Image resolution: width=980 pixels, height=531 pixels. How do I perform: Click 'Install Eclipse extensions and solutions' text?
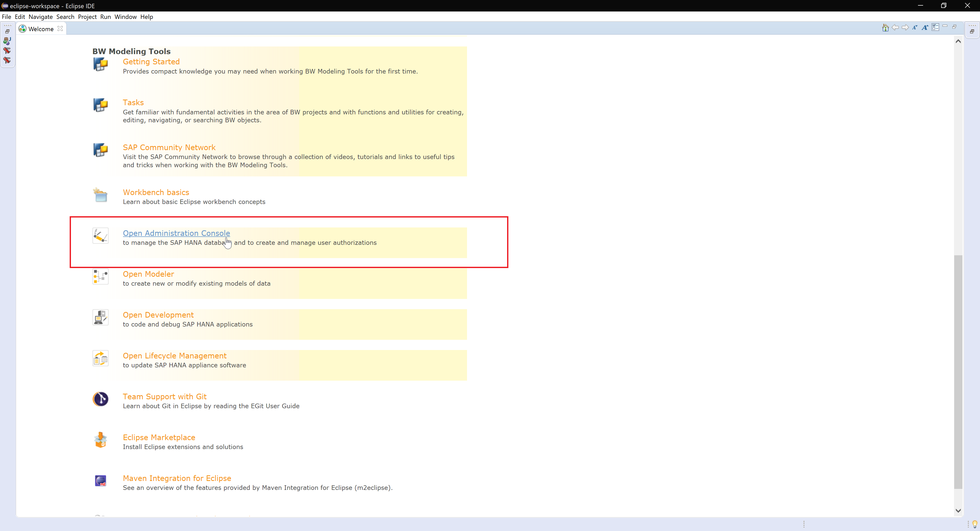tap(183, 447)
